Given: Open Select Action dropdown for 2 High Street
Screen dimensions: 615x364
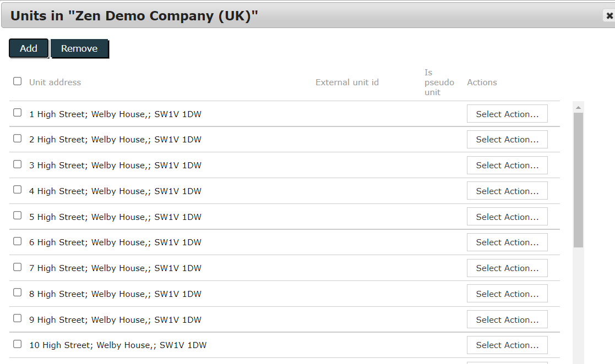Looking at the screenshot, I should pos(507,140).
